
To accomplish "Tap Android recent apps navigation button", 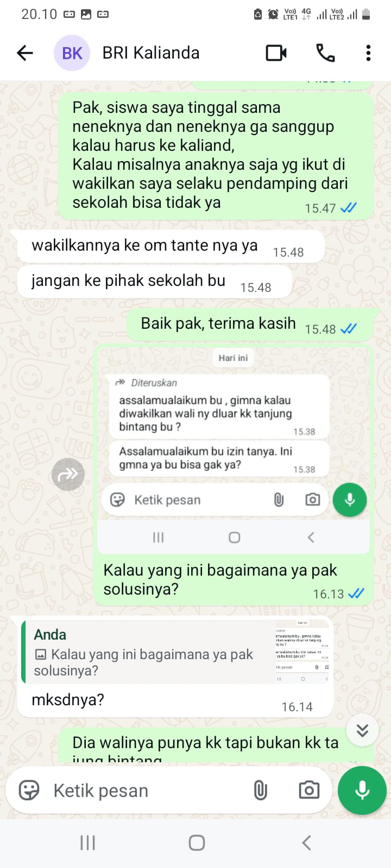I will (x=87, y=843).
